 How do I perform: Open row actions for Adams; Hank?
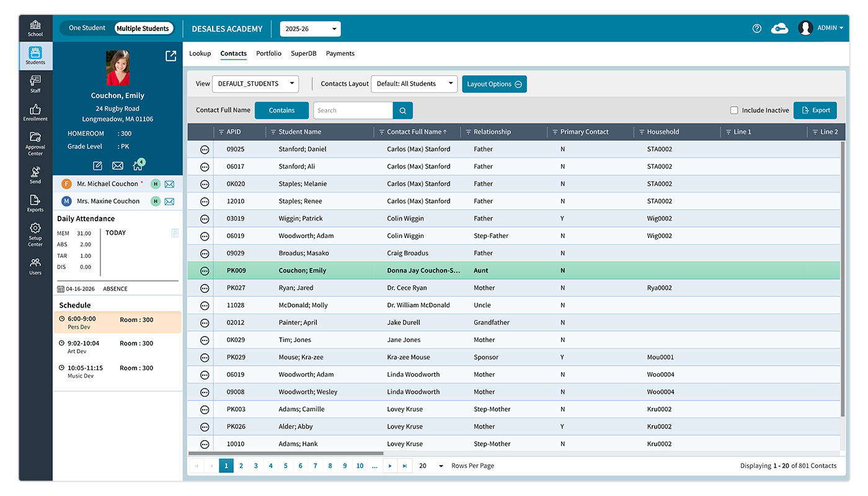pyautogui.click(x=205, y=445)
